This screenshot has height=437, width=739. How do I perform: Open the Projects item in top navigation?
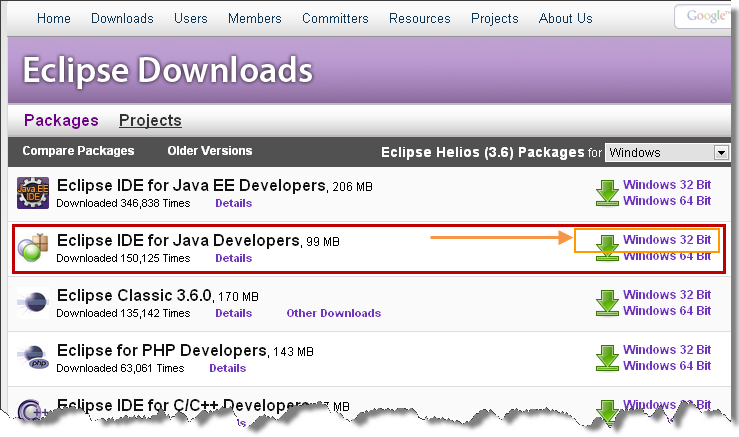click(x=494, y=18)
